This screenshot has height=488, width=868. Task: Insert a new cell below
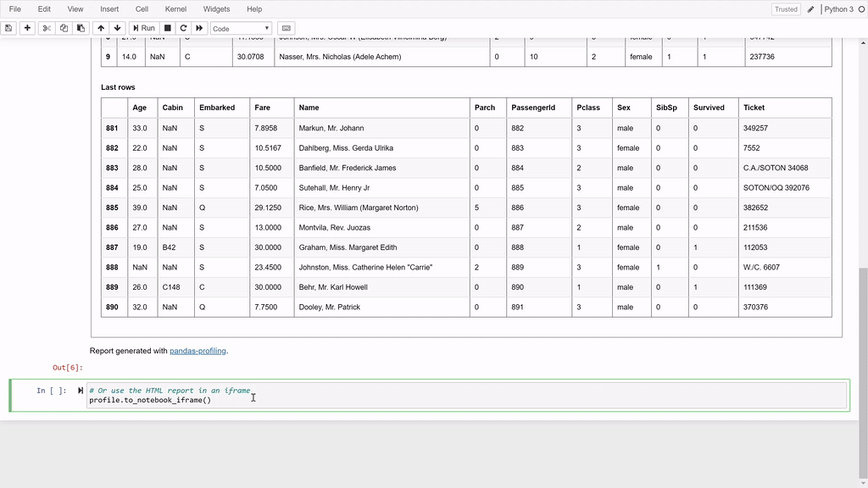click(x=26, y=27)
